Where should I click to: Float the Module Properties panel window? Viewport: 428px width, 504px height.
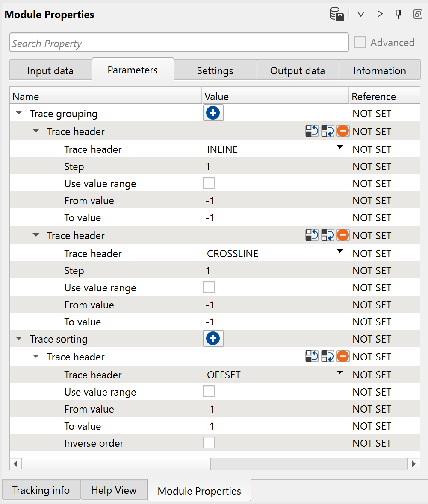417,15
